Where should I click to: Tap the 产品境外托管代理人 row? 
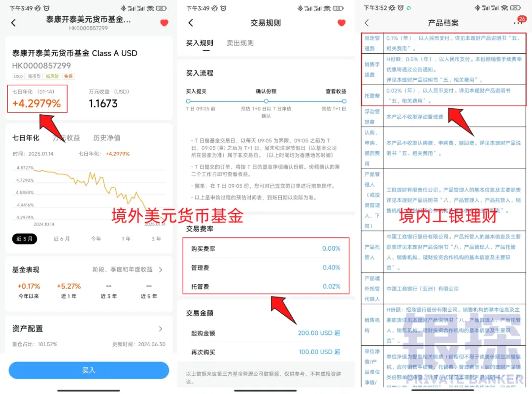pos(444,289)
